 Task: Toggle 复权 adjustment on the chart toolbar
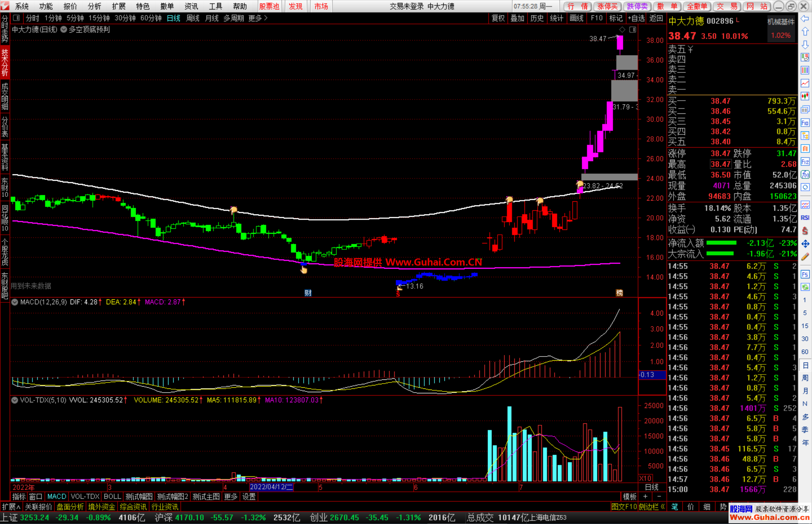pyautogui.click(x=498, y=18)
